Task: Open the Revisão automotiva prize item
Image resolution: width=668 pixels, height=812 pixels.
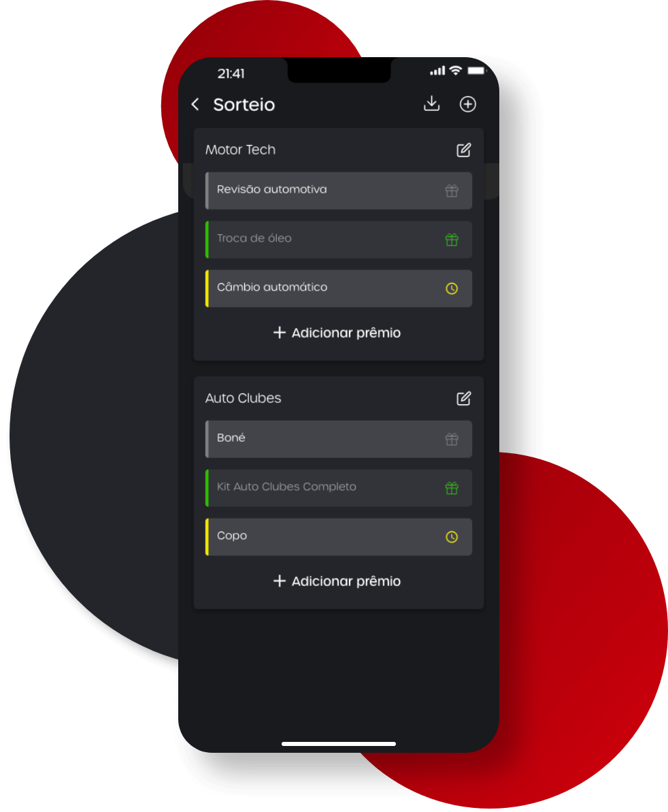Action: coord(338,191)
